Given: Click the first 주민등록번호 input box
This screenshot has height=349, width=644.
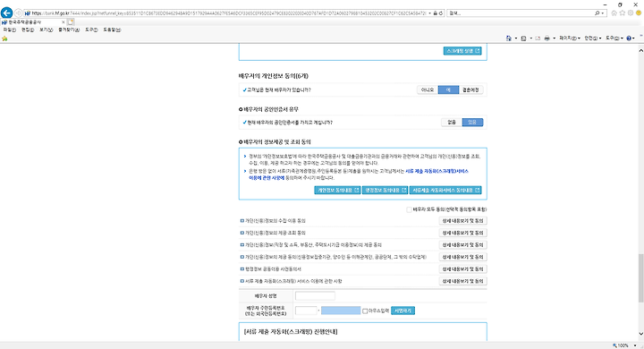Looking at the screenshot, I should (x=306, y=311).
